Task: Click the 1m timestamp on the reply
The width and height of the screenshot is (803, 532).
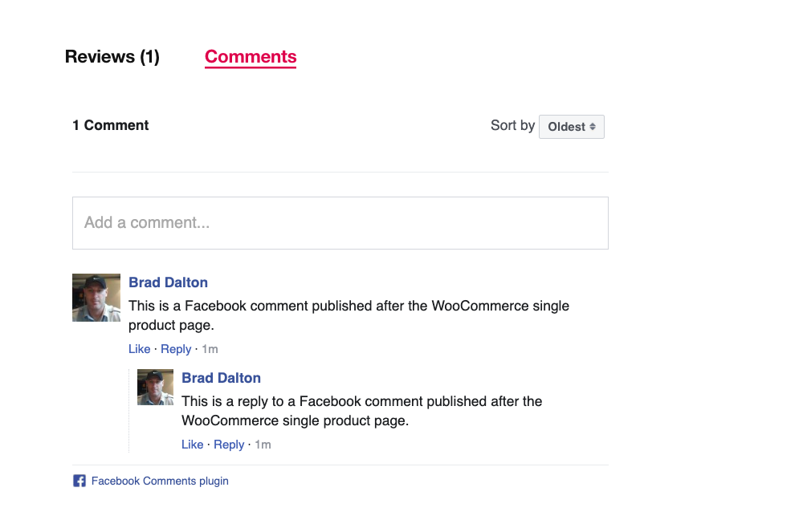Action: (x=263, y=444)
